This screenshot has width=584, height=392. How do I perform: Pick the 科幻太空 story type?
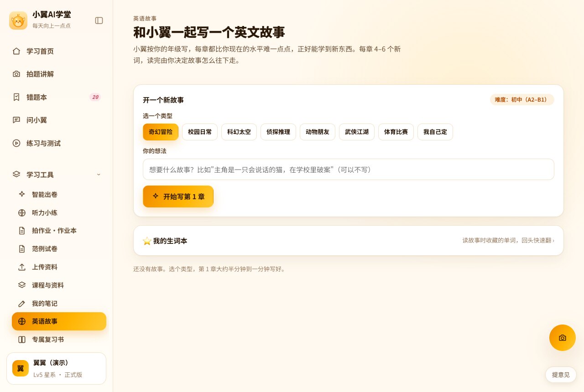click(x=239, y=132)
